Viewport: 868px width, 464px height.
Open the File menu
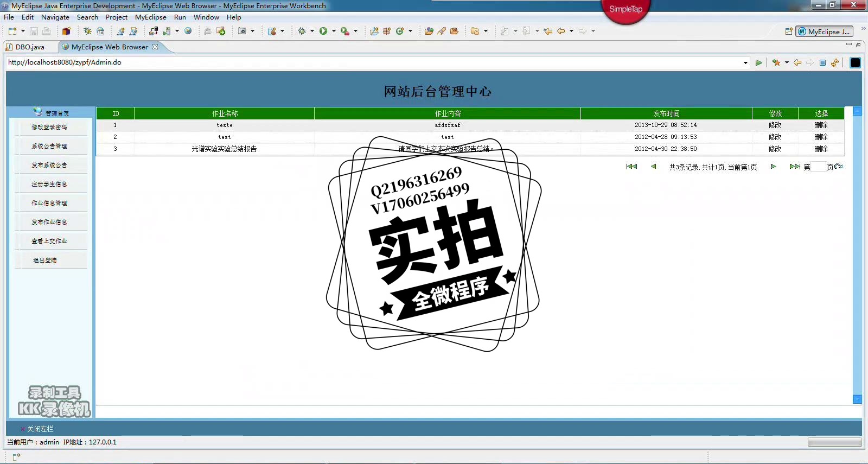tap(9, 17)
